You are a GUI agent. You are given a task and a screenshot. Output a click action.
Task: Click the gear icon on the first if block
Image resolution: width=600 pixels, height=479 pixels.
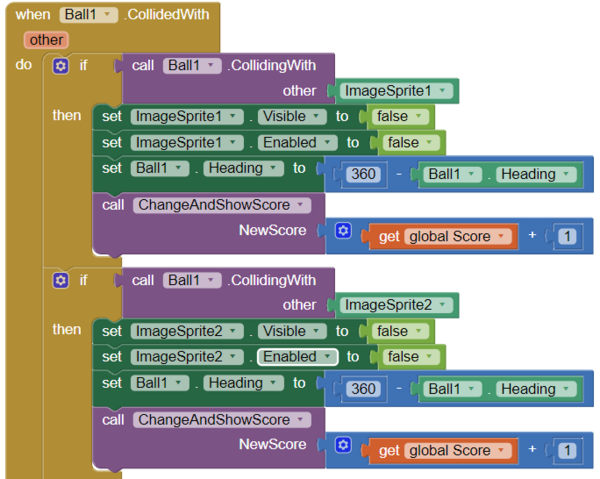point(60,66)
